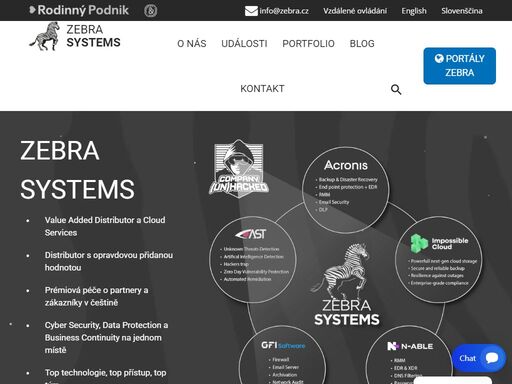Open the BLOG menu item
Image resolution: width=512 pixels, height=384 pixels.
362,44
